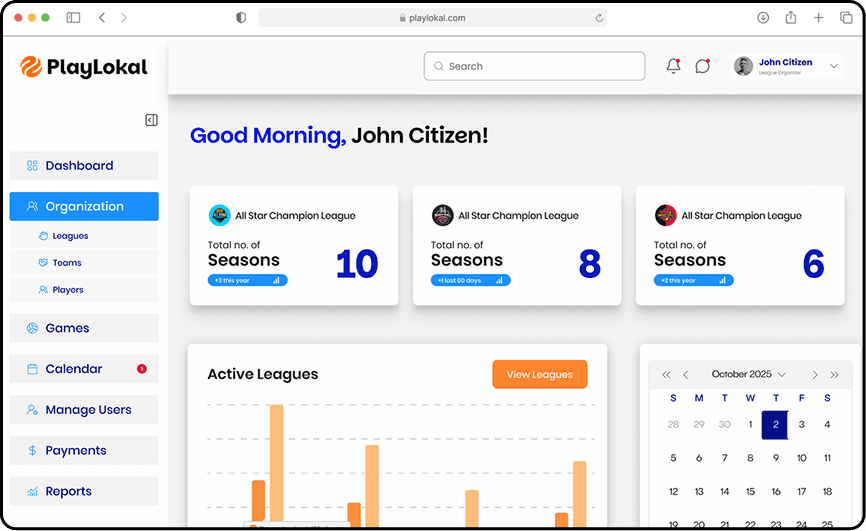Viewport: 866px width, 531px height.
Task: Open the chat messages icon
Action: click(703, 66)
